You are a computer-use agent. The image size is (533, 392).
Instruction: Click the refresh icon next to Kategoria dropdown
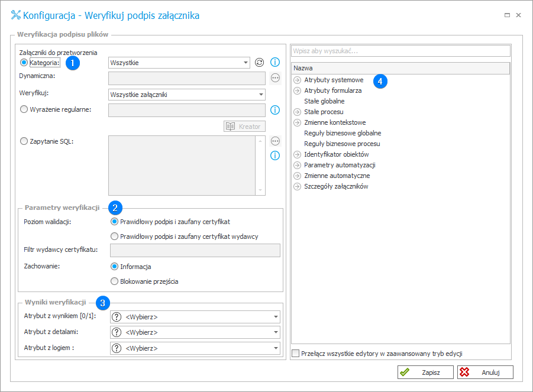(259, 63)
